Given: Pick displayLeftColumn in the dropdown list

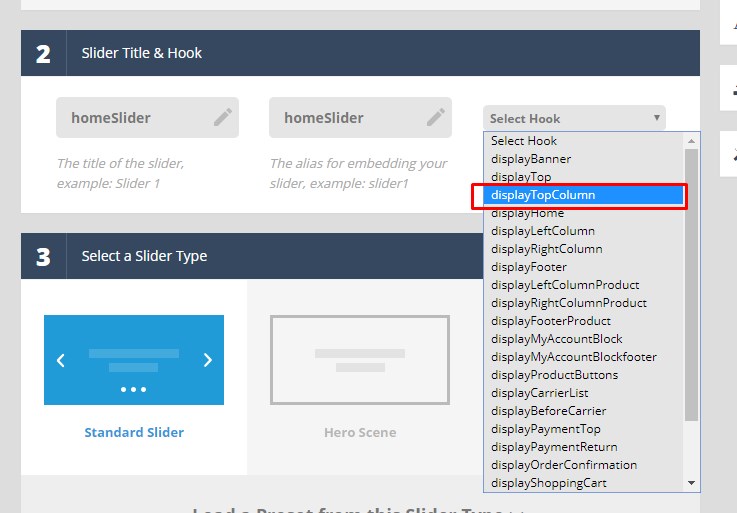Looking at the screenshot, I should (543, 231).
